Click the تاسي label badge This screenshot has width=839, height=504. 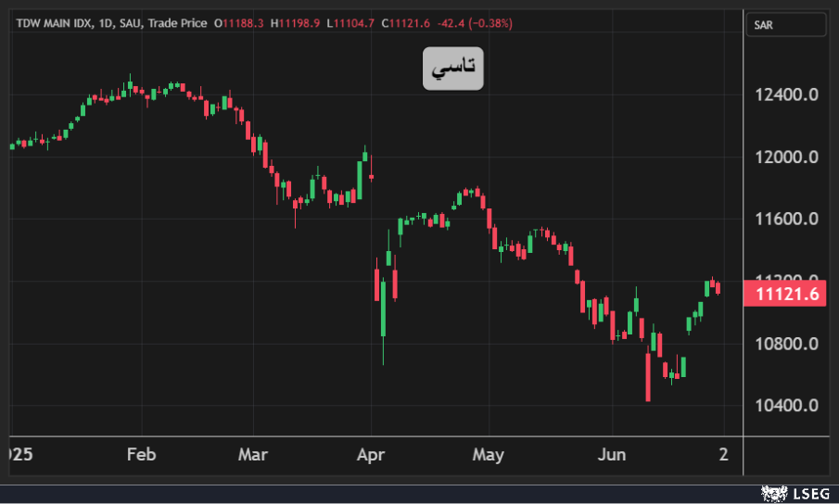point(453,68)
